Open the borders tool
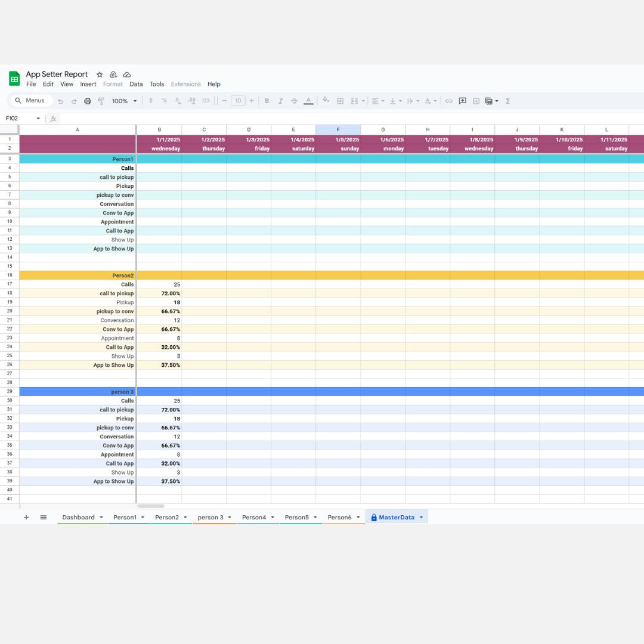This screenshot has width=644, height=644. point(340,101)
